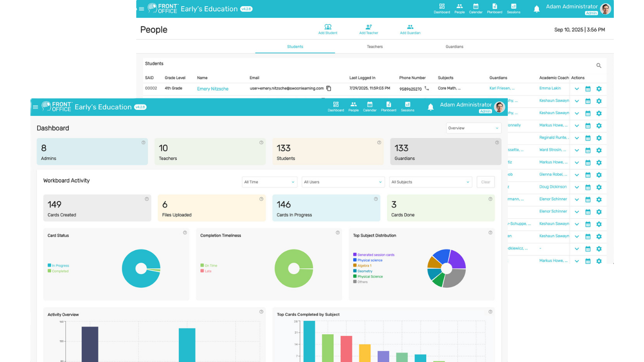
Task: Open Emery Nitzsche's row settings gear
Action: pyautogui.click(x=599, y=89)
